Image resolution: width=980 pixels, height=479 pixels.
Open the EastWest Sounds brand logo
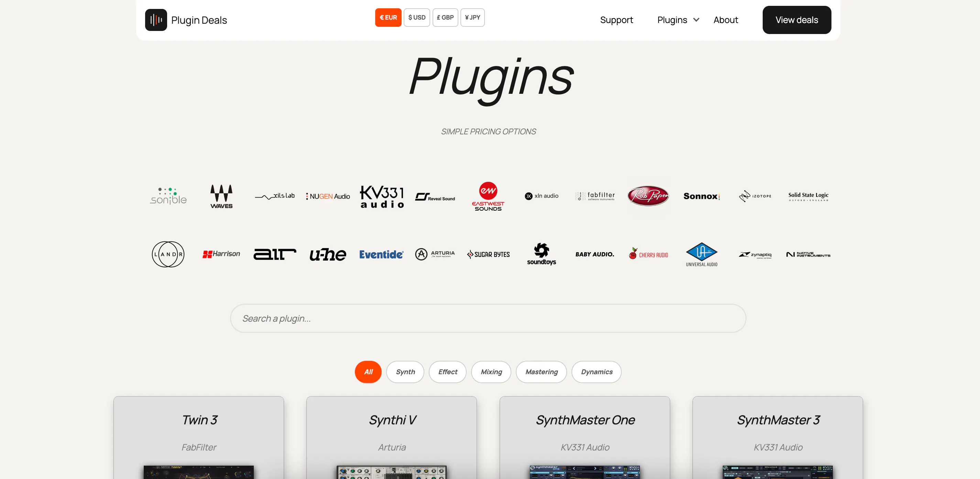click(488, 196)
